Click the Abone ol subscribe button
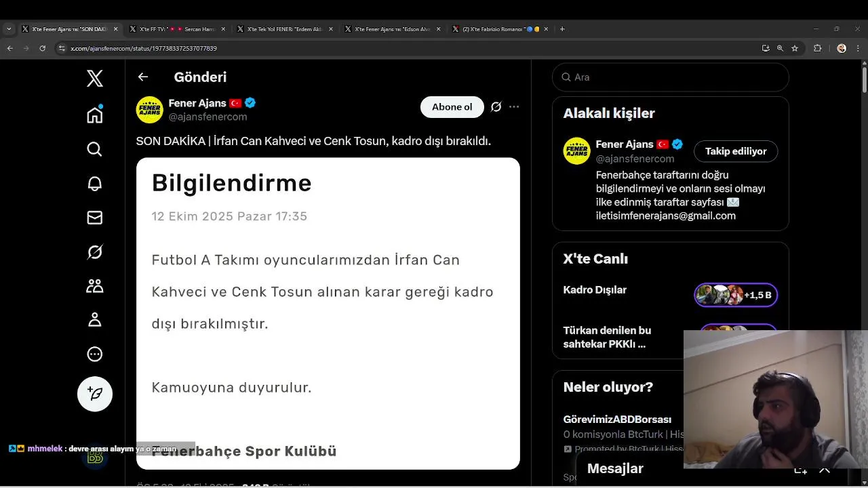This screenshot has width=868, height=488. pos(452,107)
